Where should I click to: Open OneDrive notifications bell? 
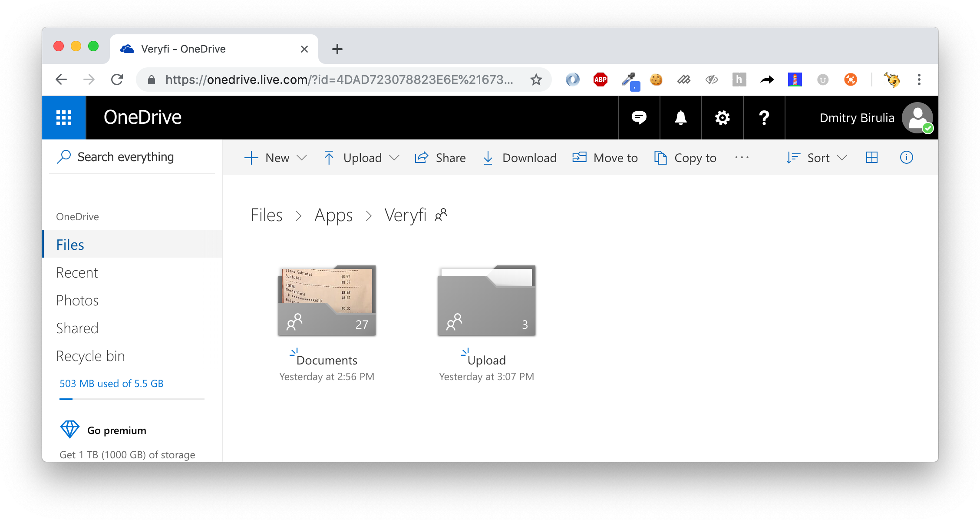click(680, 118)
